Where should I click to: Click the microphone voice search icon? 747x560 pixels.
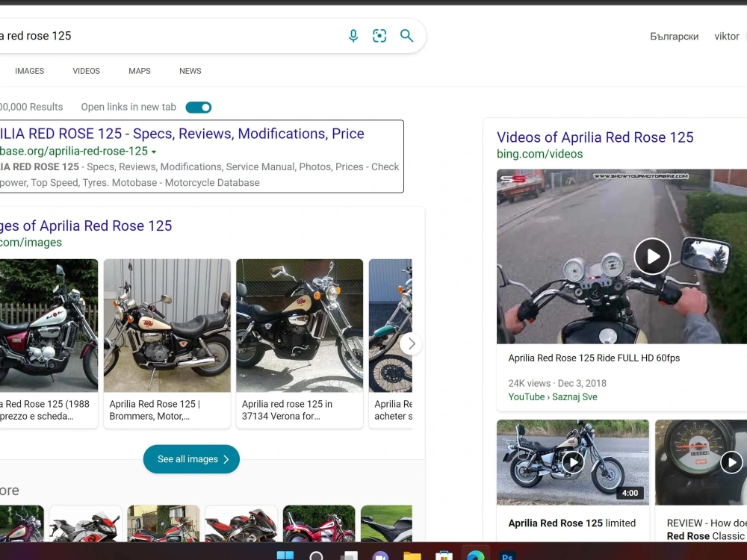[x=353, y=36]
